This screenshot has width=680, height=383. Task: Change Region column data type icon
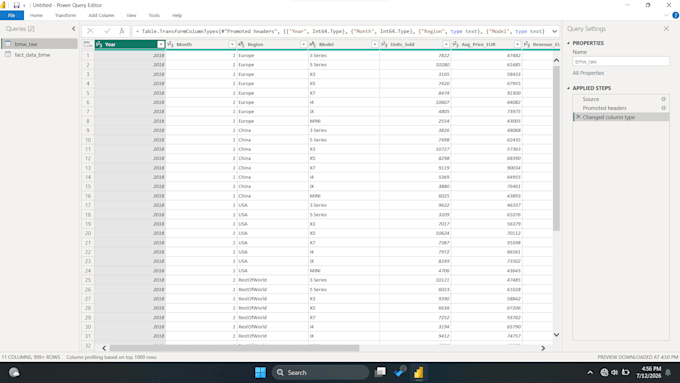[242, 44]
